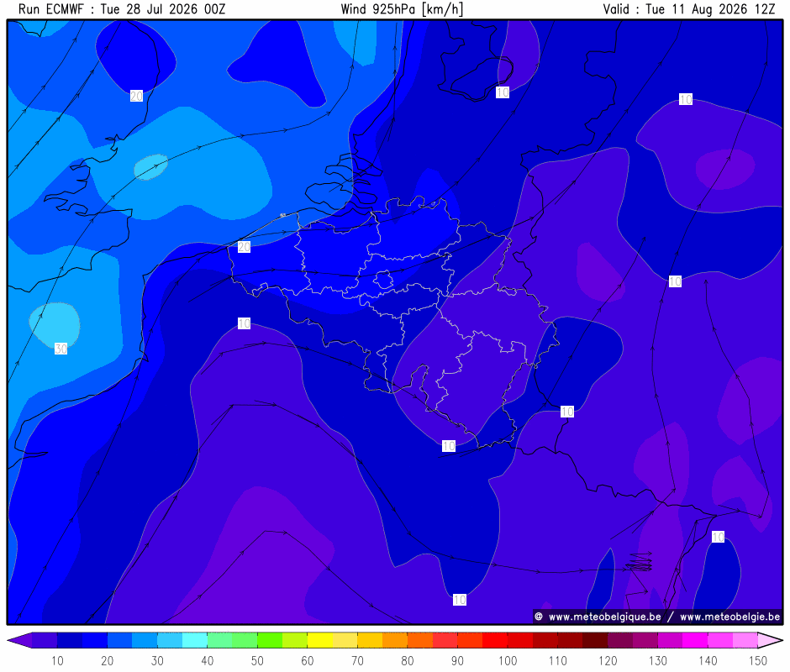Viewport: 790px width, 672px height.
Task: Click the '20' label under the color scale
Action: pyautogui.click(x=108, y=660)
